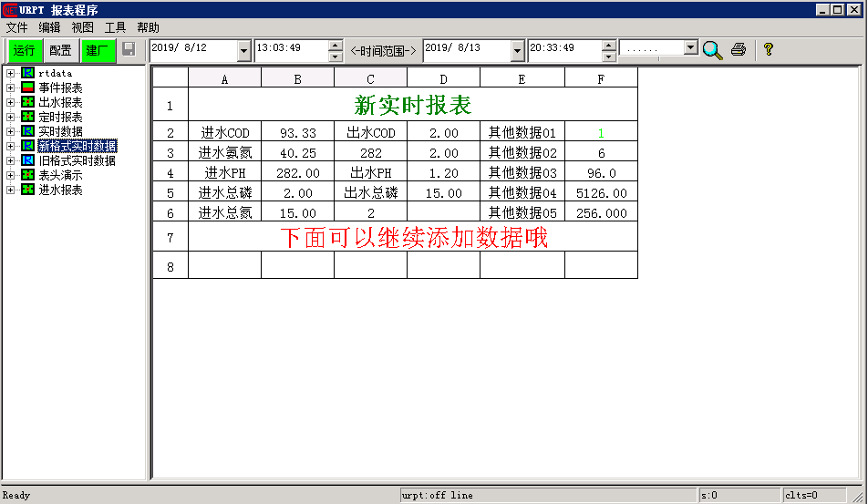Open the dotted combo box dropdown
This screenshot has height=504, width=868.
690,48
